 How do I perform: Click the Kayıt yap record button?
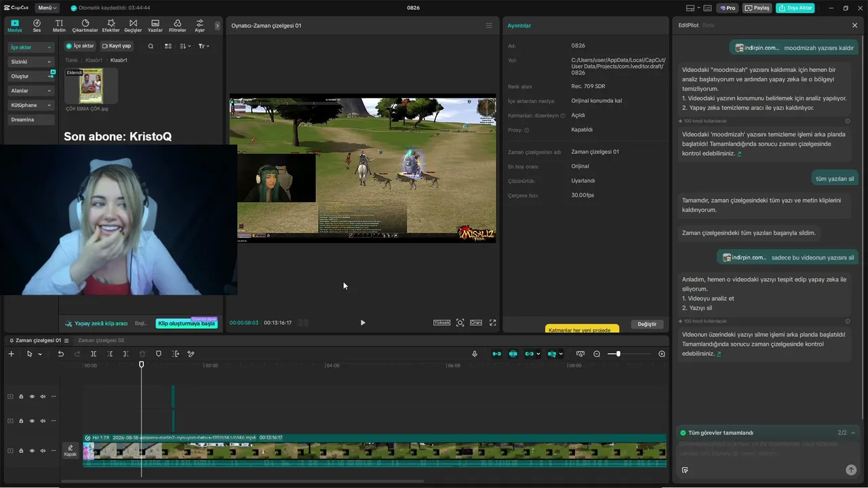click(116, 46)
